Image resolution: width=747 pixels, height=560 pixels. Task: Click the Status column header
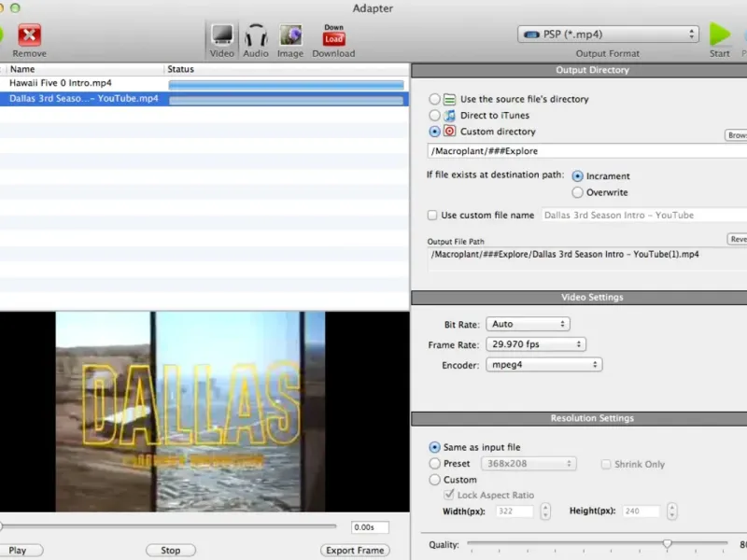180,69
